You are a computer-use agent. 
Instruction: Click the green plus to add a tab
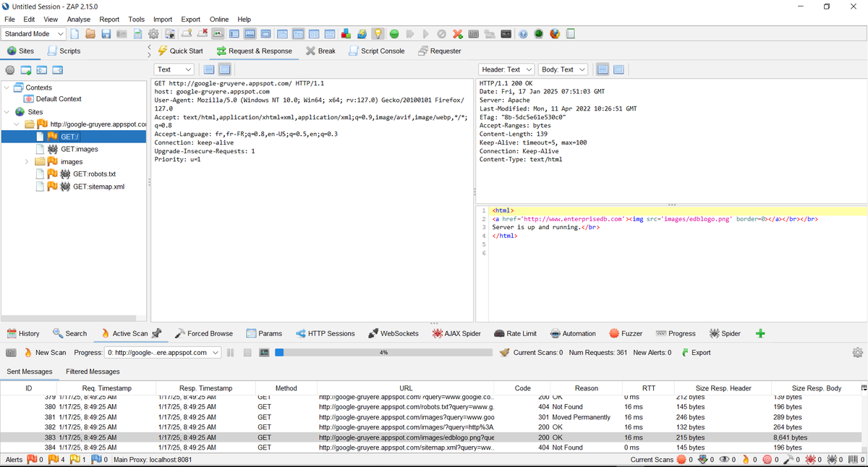[x=760, y=333]
